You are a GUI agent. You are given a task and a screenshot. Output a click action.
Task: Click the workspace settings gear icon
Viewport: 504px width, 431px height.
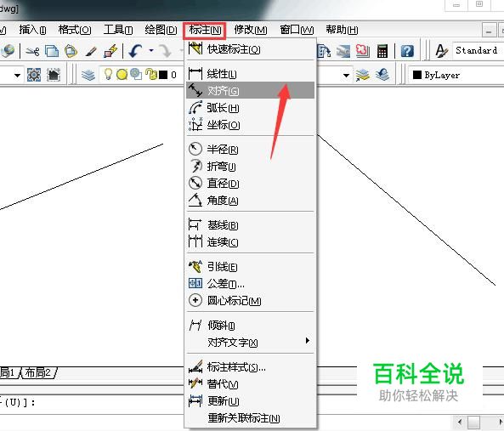coord(34,75)
